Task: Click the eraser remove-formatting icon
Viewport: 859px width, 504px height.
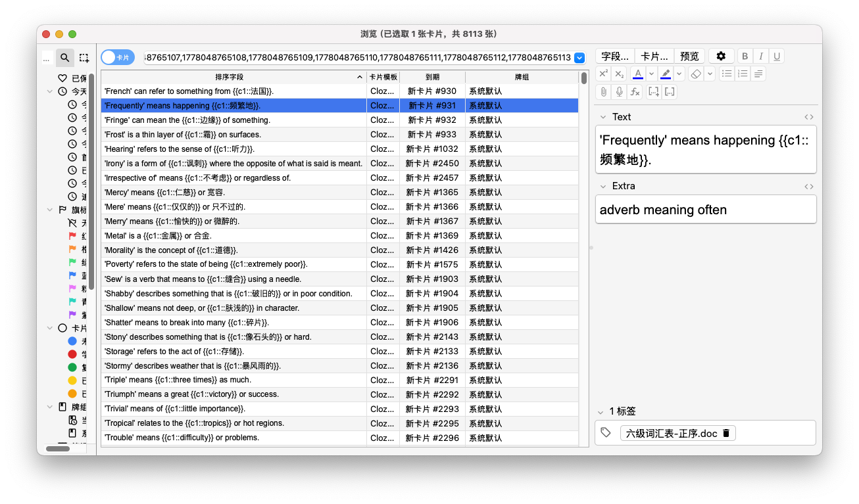Action: 697,74
